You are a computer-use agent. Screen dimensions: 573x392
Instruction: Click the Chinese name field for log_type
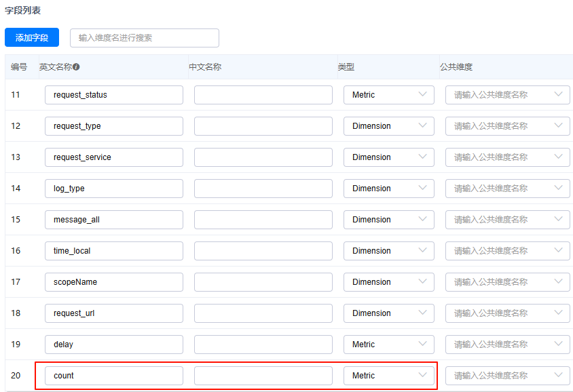263,189
